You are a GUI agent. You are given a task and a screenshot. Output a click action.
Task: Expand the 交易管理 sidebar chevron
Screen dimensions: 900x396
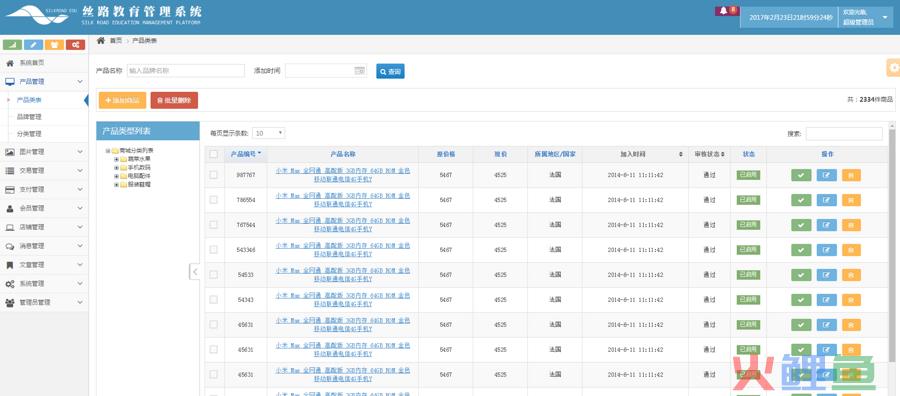[x=80, y=170]
